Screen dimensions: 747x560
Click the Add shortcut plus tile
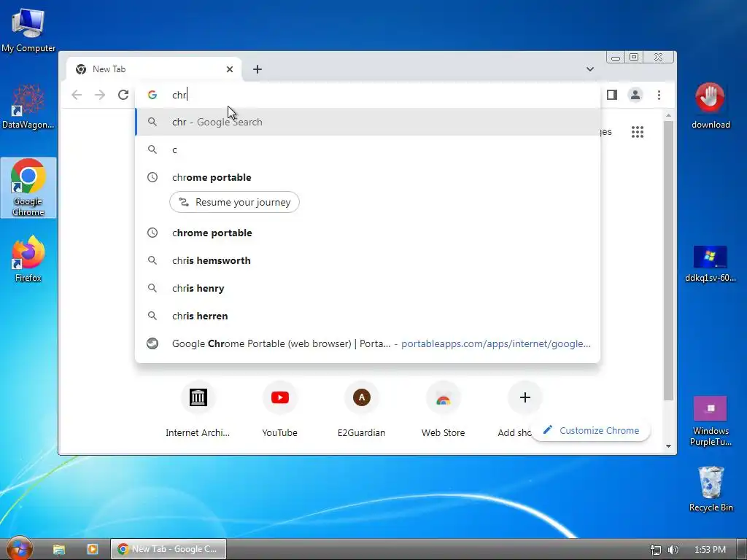525,397
